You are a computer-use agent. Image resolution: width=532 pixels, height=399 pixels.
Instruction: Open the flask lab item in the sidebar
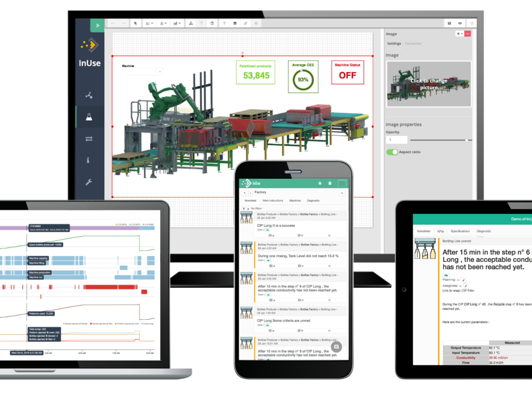click(x=89, y=117)
